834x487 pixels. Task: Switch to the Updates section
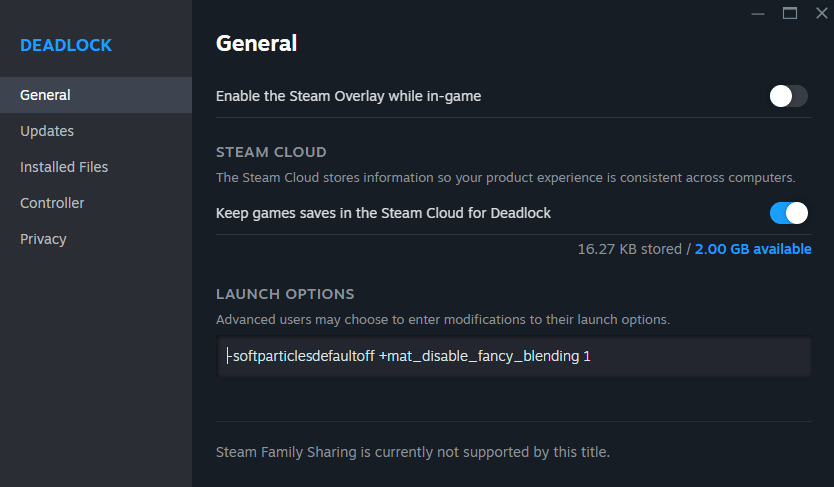point(47,131)
